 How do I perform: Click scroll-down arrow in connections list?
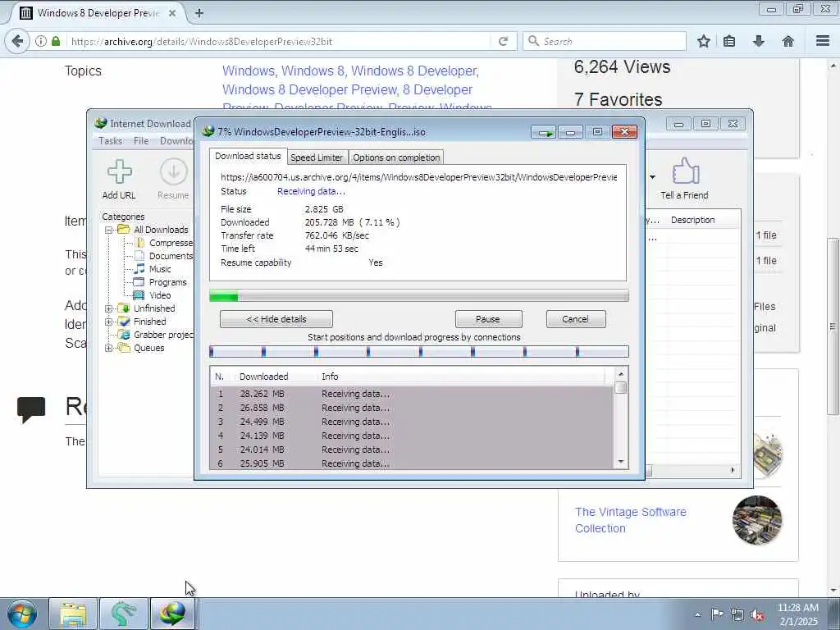pyautogui.click(x=621, y=462)
